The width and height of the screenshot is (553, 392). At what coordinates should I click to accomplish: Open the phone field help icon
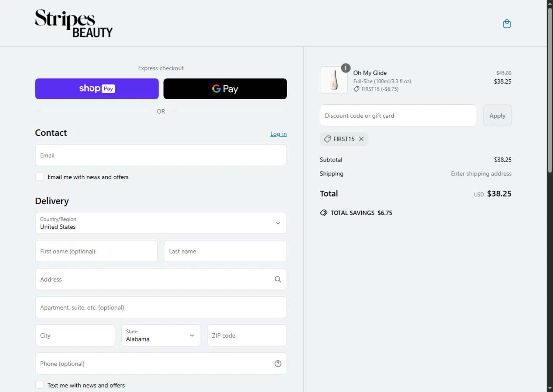click(278, 364)
